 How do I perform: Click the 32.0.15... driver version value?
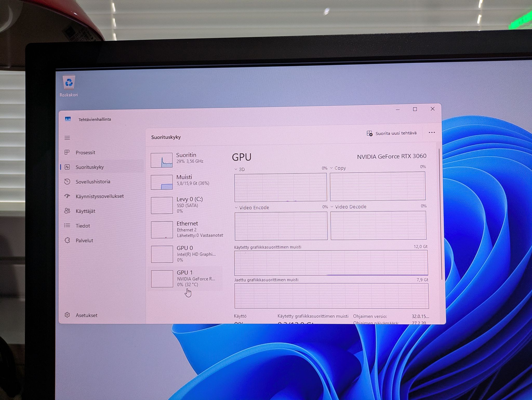pyautogui.click(x=420, y=317)
